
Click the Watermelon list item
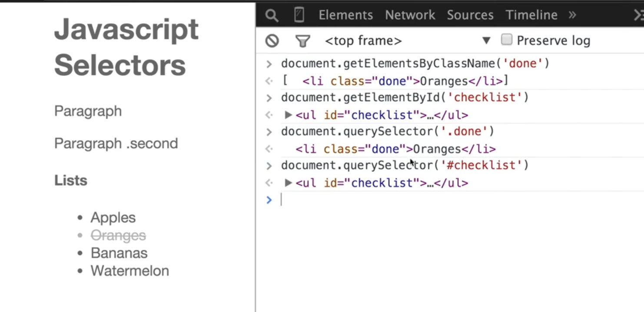[x=129, y=271]
